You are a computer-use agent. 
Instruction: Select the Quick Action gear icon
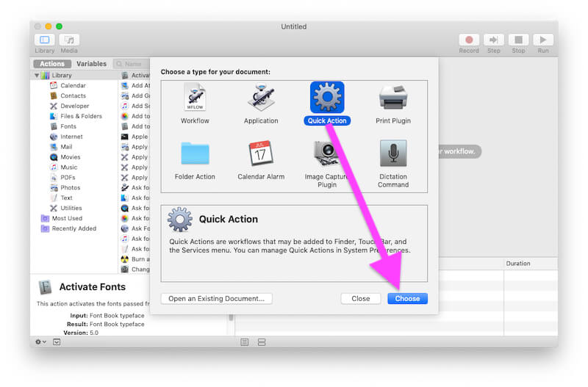(x=327, y=98)
